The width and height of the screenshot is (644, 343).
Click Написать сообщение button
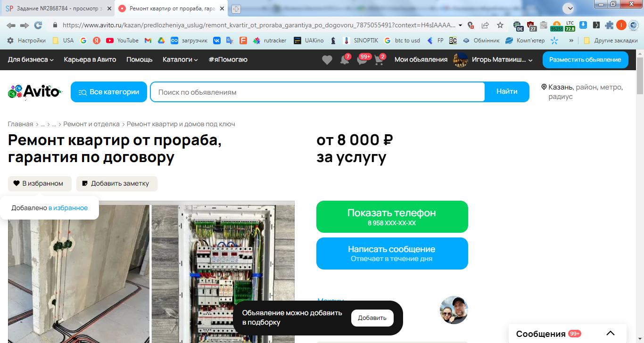[392, 253]
